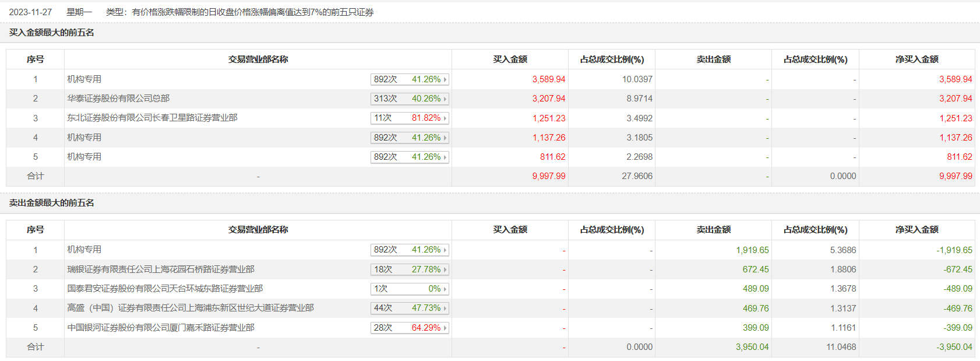Expand the 1次 0% badge for 国泰君安

coord(410,289)
